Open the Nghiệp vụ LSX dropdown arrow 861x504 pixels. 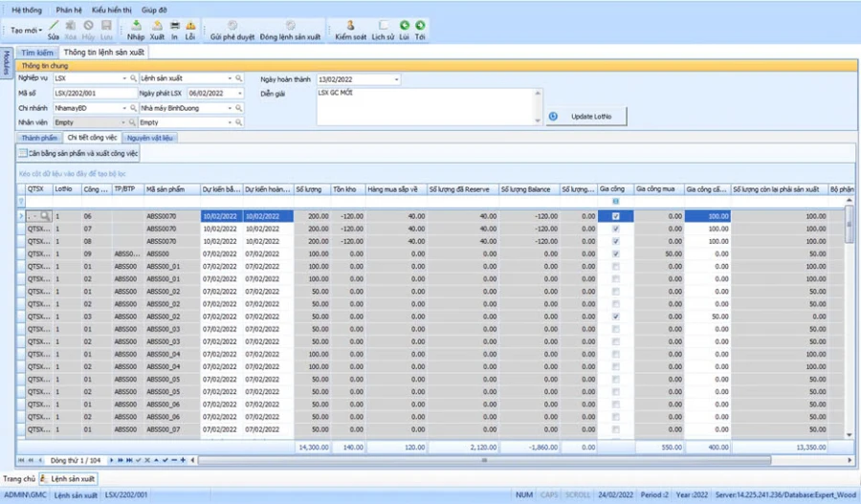pos(124,78)
